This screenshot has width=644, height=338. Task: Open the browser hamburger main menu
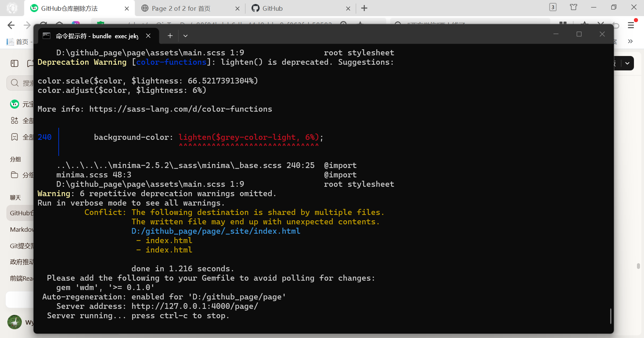pos(631,25)
